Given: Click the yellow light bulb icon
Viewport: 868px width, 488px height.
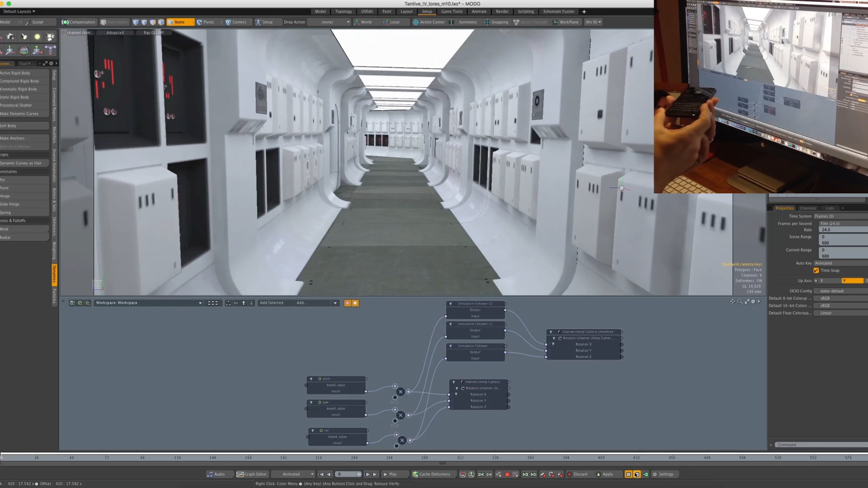Looking at the screenshot, I should 37,37.
